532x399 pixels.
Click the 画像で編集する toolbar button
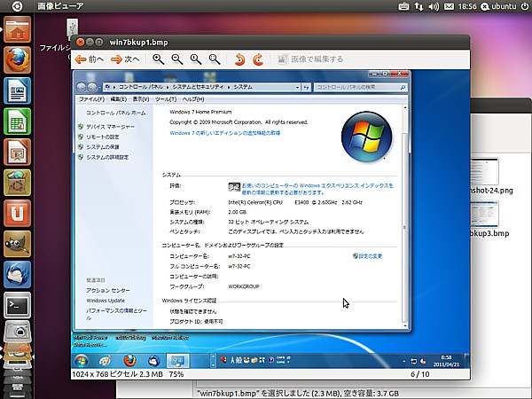click(x=310, y=59)
